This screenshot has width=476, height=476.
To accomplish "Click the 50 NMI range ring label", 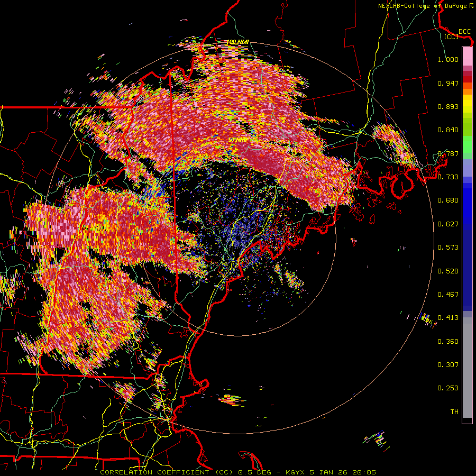I will [x=237, y=140].
